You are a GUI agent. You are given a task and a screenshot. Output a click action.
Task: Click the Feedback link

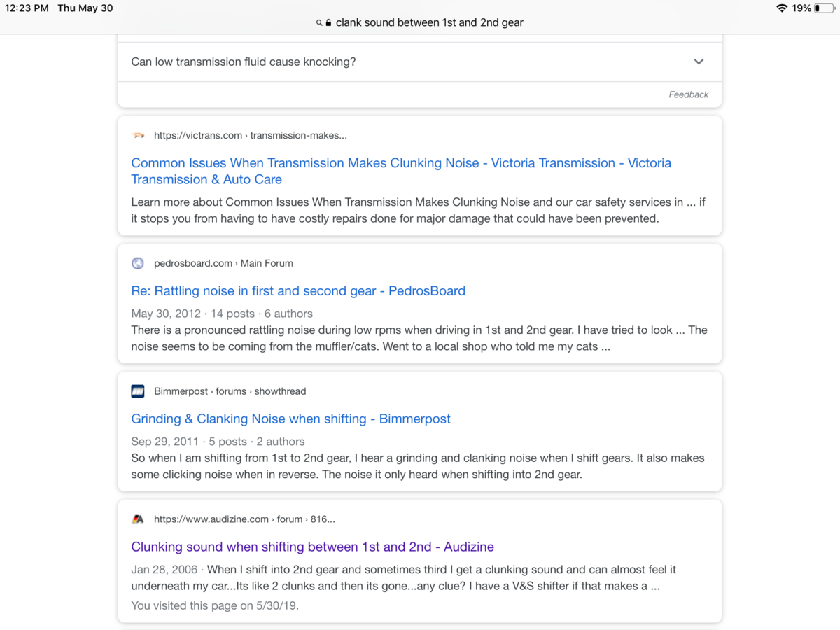688,94
